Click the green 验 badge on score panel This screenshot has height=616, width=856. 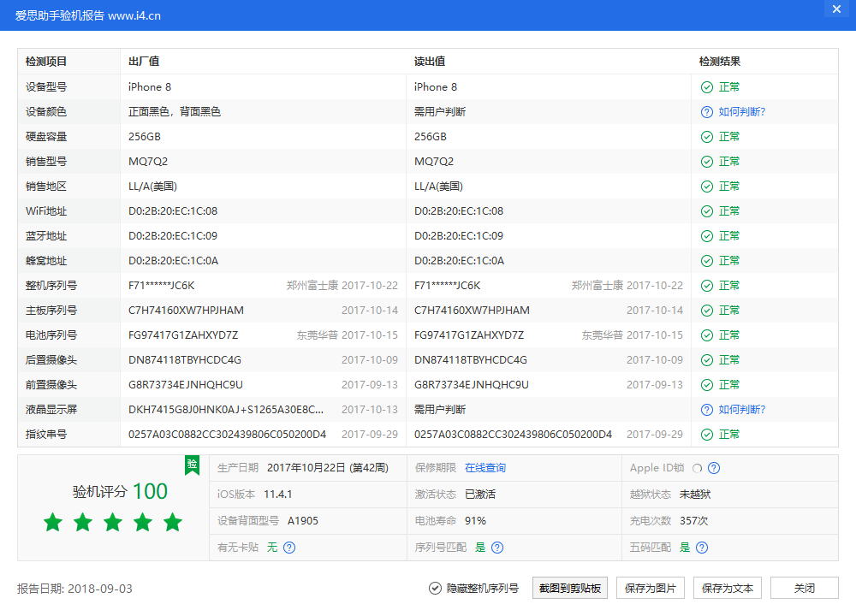click(193, 465)
